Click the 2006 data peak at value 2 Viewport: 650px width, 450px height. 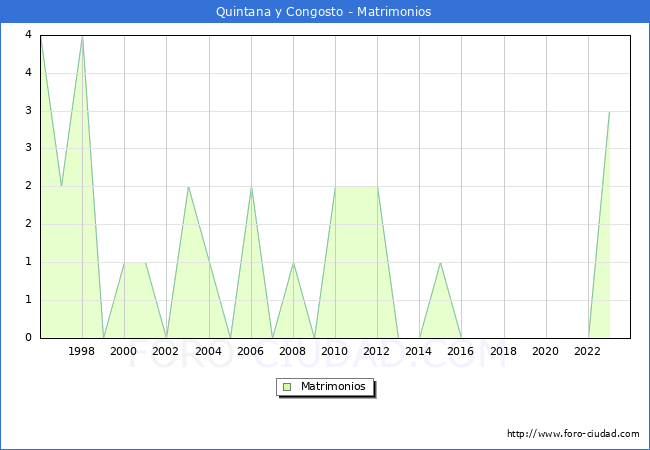pyautogui.click(x=251, y=187)
